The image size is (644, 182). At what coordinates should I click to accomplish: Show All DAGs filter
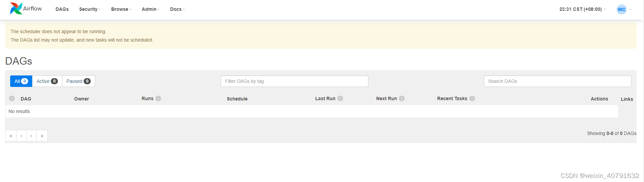[x=21, y=81]
